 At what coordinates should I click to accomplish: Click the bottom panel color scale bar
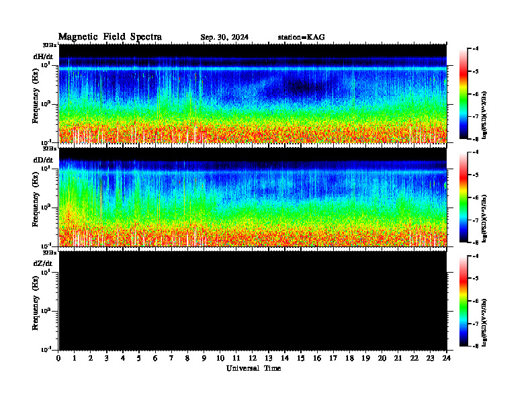click(463, 301)
